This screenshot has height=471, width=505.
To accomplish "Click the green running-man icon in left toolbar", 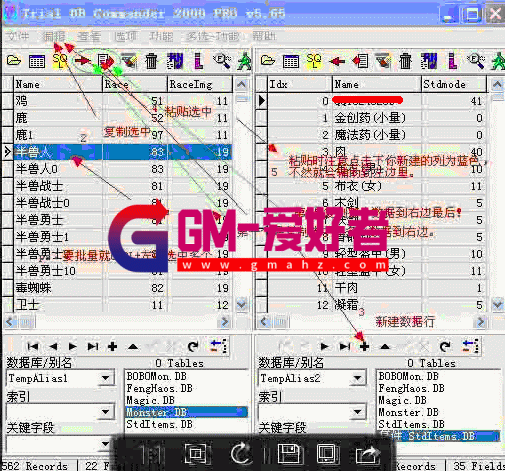I will point(244,61).
